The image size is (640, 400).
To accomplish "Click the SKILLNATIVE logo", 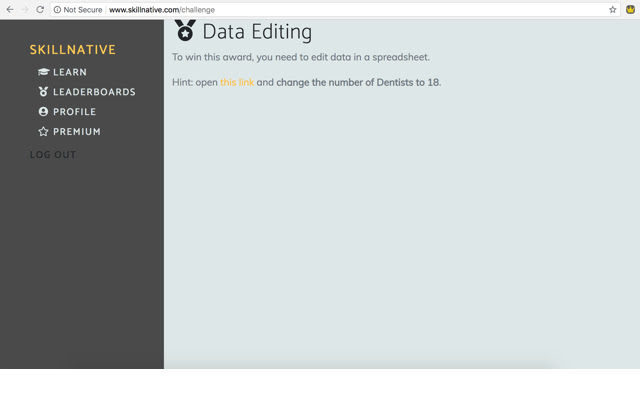I will (73, 50).
